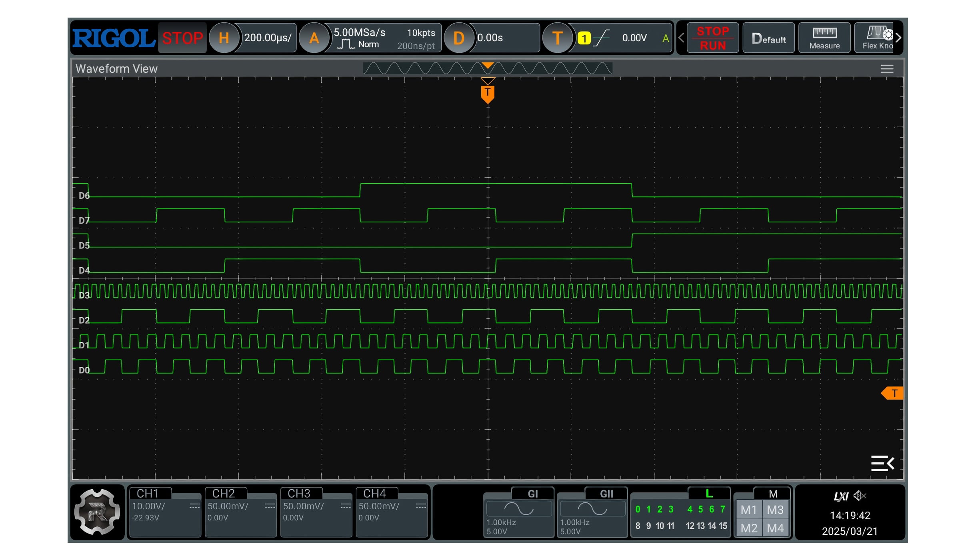This screenshot has height=560, width=976.
Task: Select the 200.00µs timebase value
Action: (267, 38)
